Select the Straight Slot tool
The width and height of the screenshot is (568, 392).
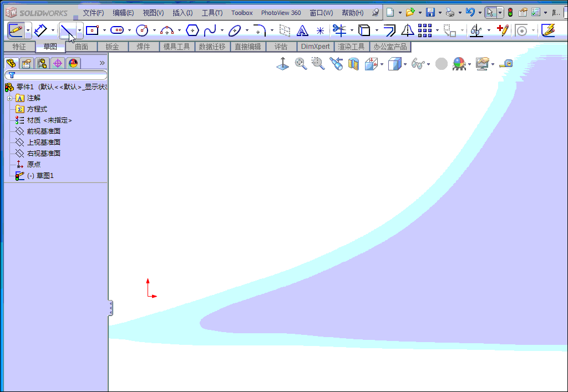pyautogui.click(x=116, y=30)
